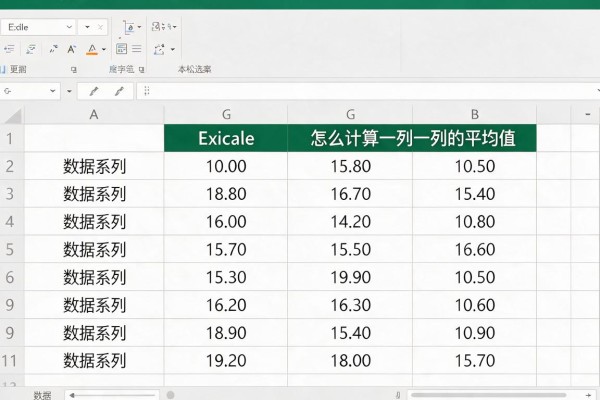Open the Exdle font name combo box
Screen dimensions: 600x400
pos(38,27)
